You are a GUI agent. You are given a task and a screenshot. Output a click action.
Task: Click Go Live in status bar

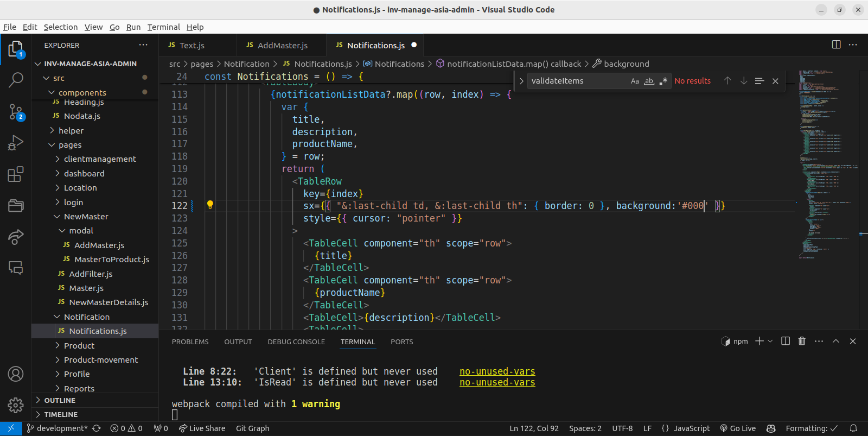point(738,428)
